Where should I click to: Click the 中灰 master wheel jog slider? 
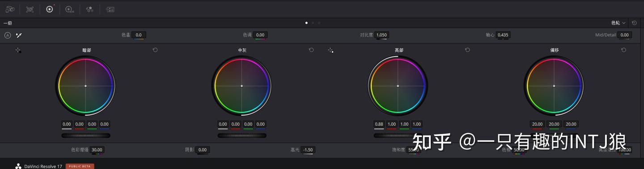click(241, 135)
